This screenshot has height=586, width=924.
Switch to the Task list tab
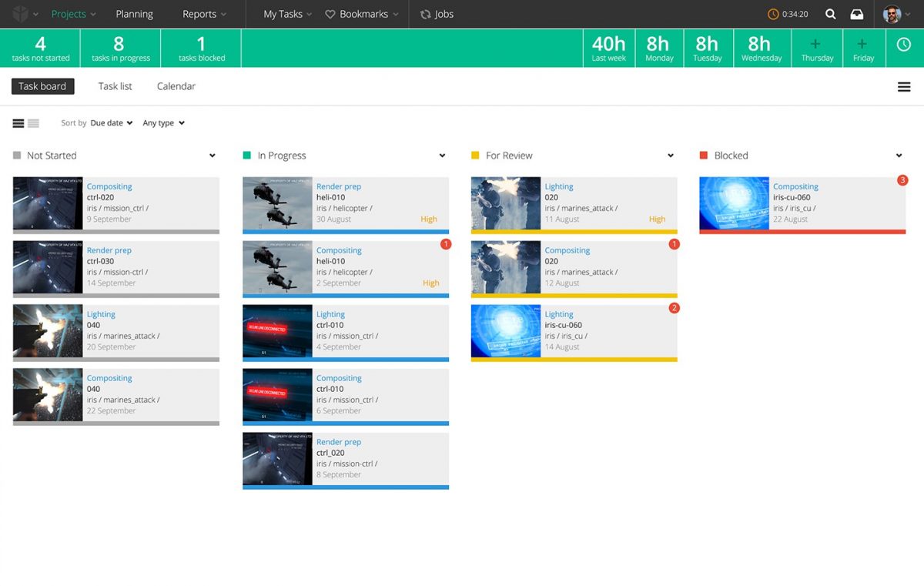(115, 86)
